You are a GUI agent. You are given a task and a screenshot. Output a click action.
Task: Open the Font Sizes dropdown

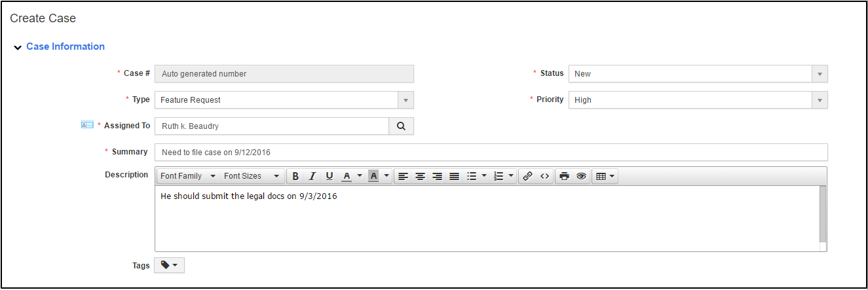click(252, 176)
